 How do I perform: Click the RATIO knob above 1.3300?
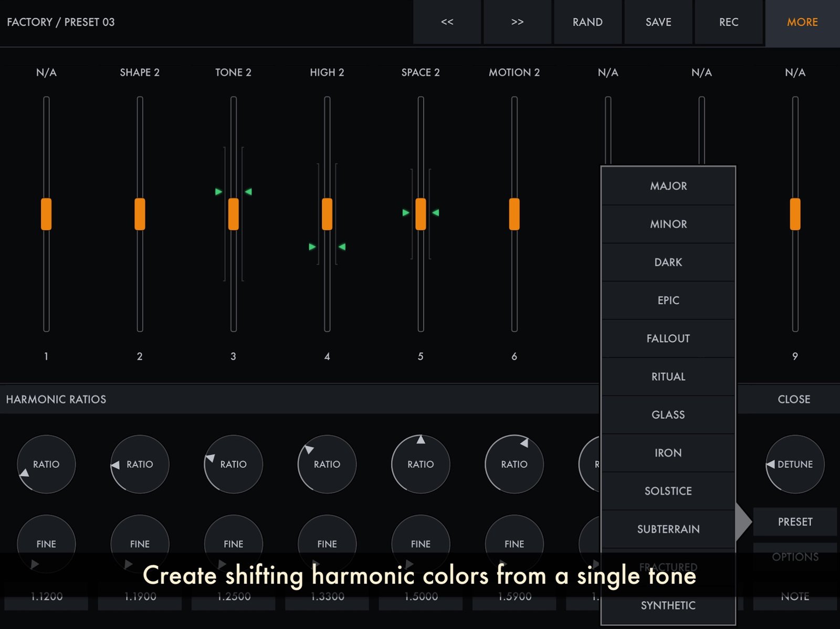coord(327,464)
